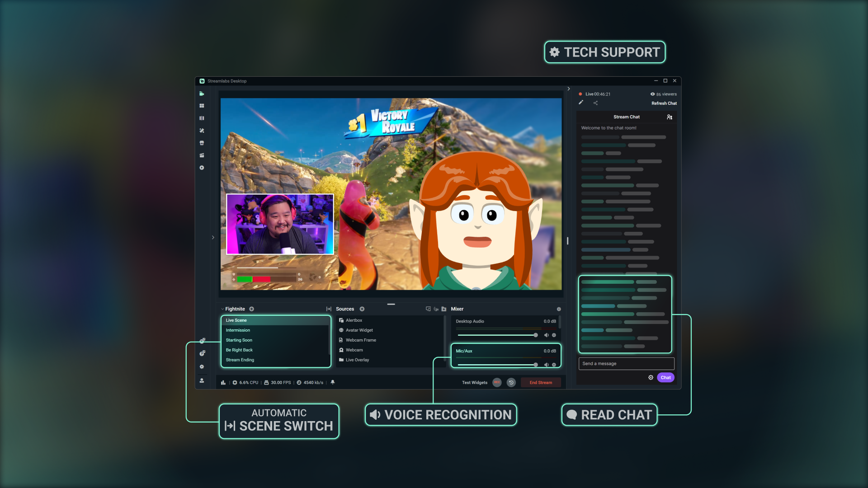
Task: Click the Stream Chat header title
Action: pyautogui.click(x=626, y=117)
